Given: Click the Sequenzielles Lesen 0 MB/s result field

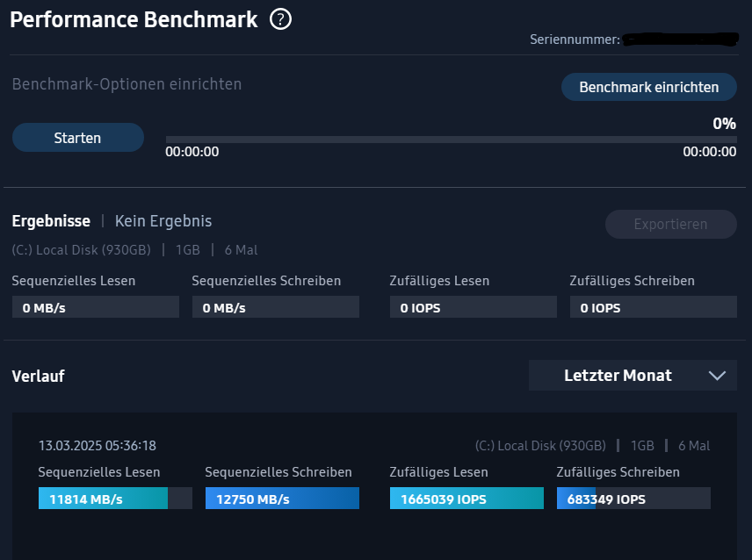Looking at the screenshot, I should coord(95,307).
